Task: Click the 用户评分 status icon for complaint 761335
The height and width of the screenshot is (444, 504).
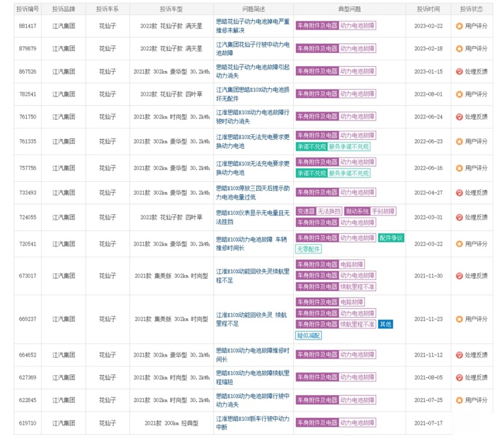Action: [x=459, y=141]
